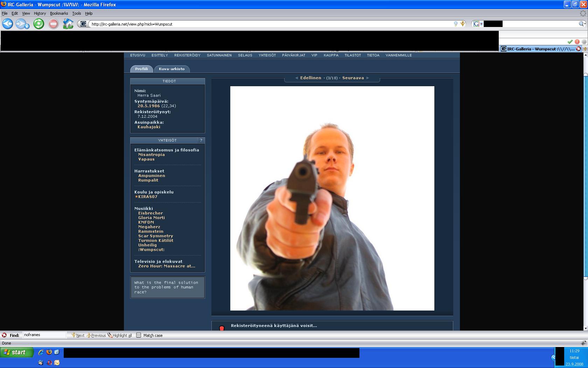
Task: Click the red Stop loading button
Action: 53,24
